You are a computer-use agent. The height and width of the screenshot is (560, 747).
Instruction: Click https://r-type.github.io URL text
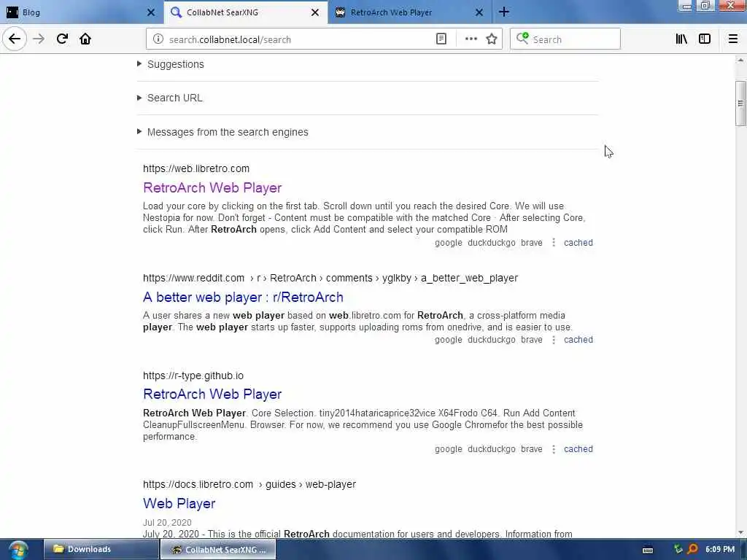click(193, 376)
